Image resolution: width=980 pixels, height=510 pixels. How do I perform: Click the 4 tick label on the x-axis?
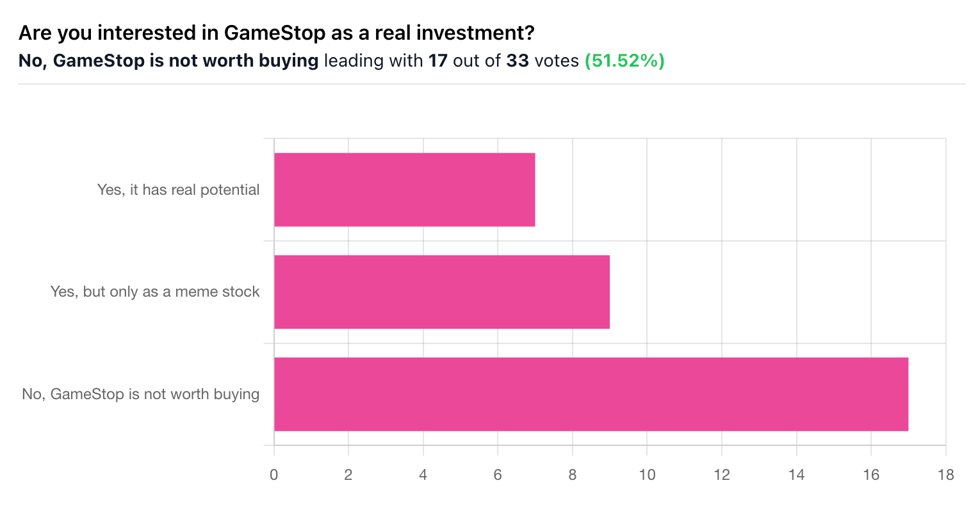coord(423,475)
